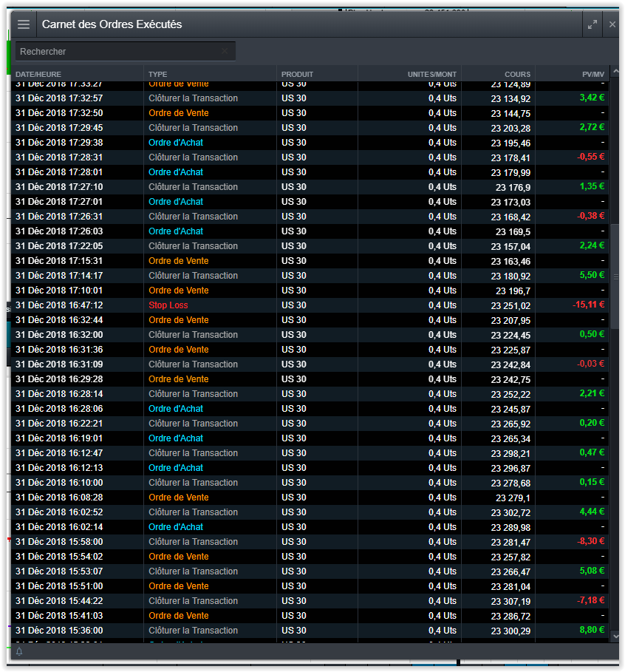Click the -7,18 € loss value
Viewport: 625px width, 672px height.
click(x=591, y=600)
